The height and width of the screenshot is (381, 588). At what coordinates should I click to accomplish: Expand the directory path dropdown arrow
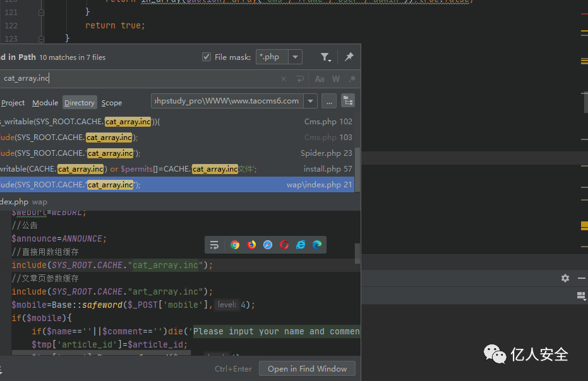pyautogui.click(x=311, y=101)
